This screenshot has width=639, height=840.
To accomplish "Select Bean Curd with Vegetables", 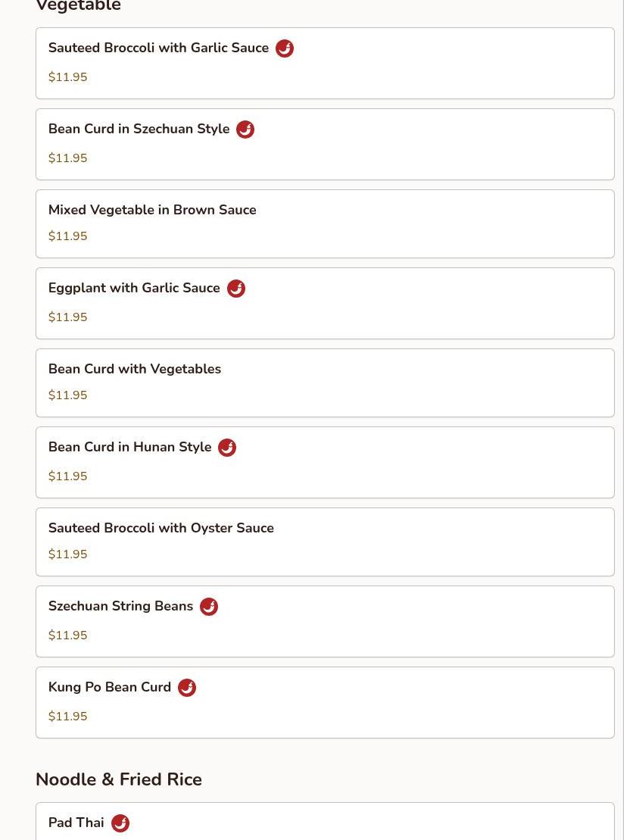I will [x=135, y=369].
